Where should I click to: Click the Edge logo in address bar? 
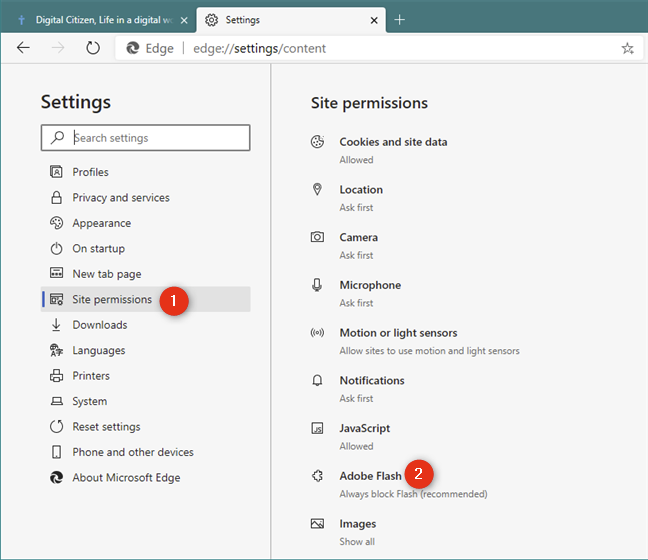coord(133,48)
